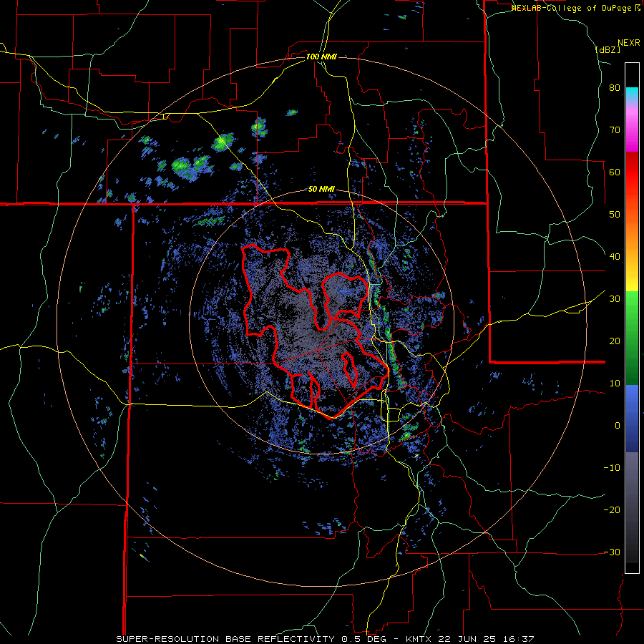Click the 80 value on the dBZ scale
644x644 pixels.
click(615, 87)
